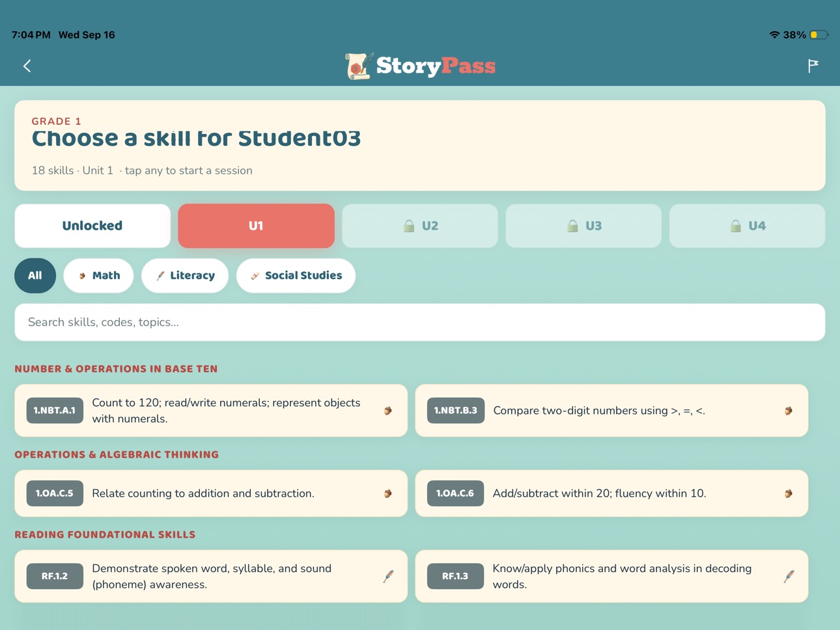The width and height of the screenshot is (840, 630).
Task: Start the 1.OA.C.5 Relate counting skill
Action: click(211, 493)
